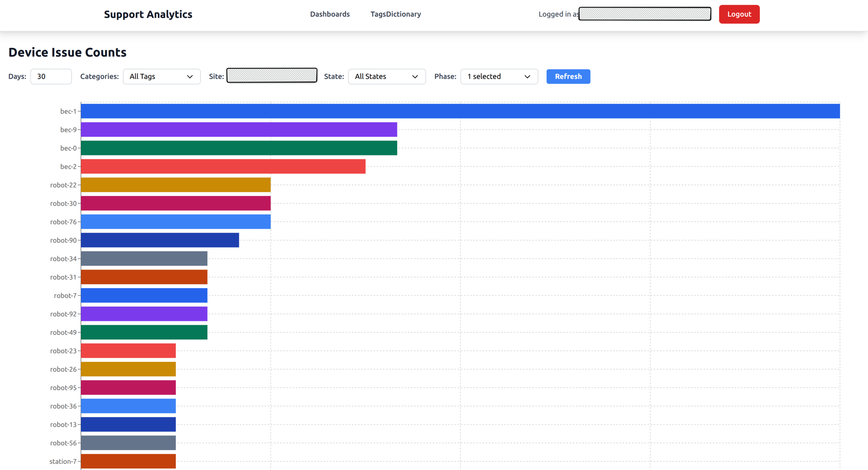The width and height of the screenshot is (868, 470).
Task: Open the Phase selection dropdown
Action: [x=499, y=76]
